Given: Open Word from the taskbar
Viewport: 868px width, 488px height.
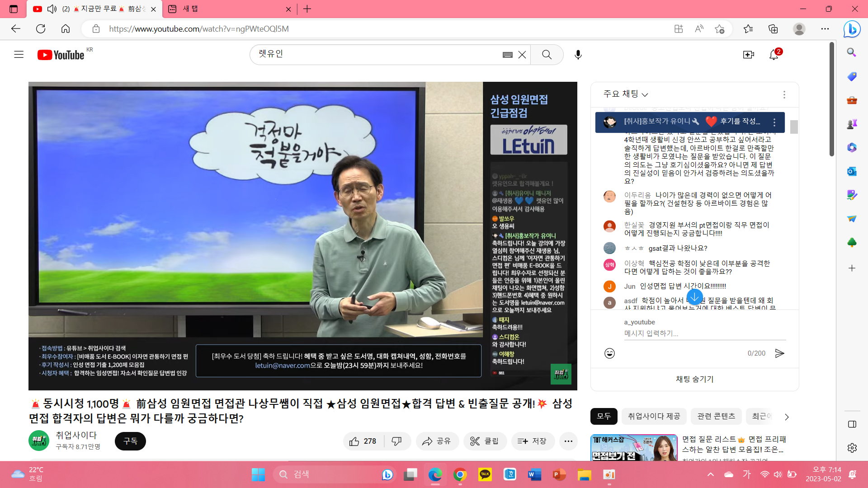Looking at the screenshot, I should click(x=534, y=474).
